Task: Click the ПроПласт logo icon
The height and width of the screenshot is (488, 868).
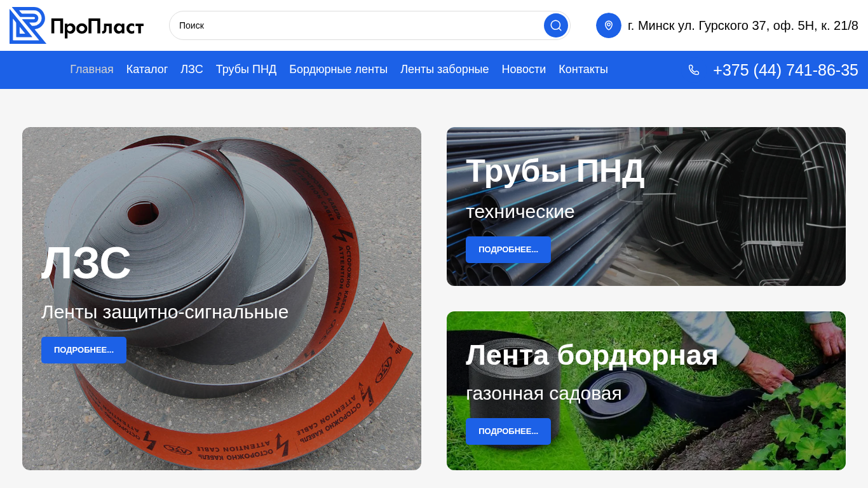Action: coord(28,25)
